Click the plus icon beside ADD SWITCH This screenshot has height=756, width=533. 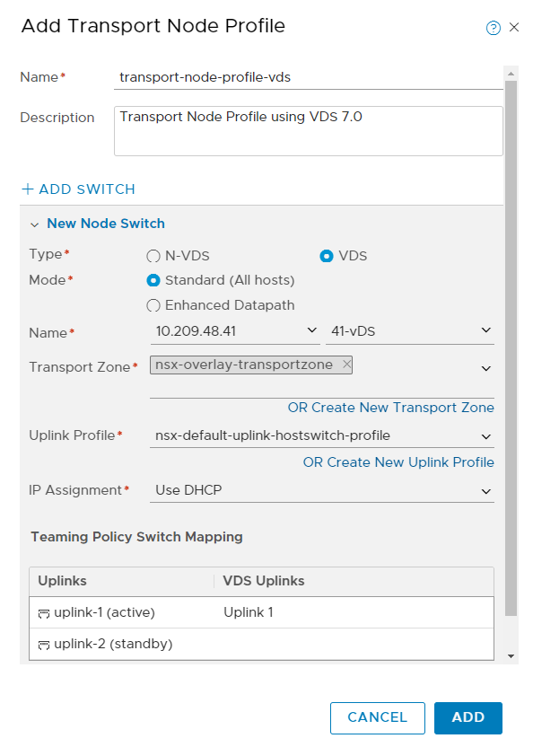pos(28,189)
